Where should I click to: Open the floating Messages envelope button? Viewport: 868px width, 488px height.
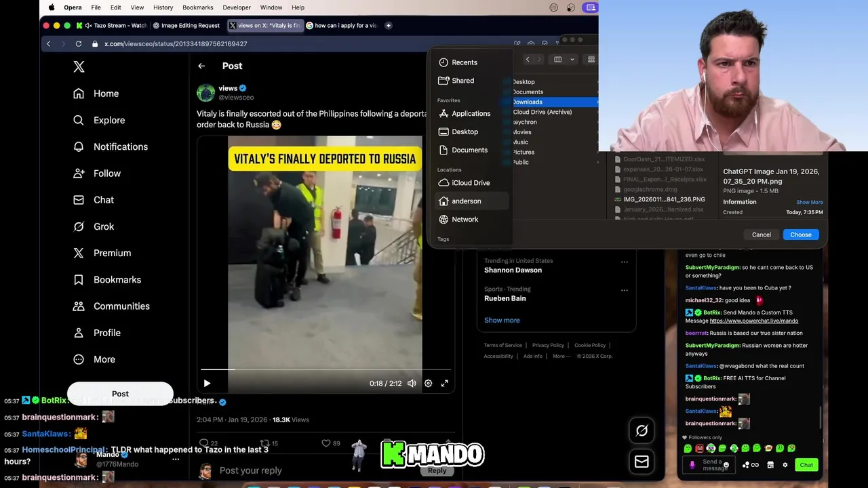[x=642, y=462]
